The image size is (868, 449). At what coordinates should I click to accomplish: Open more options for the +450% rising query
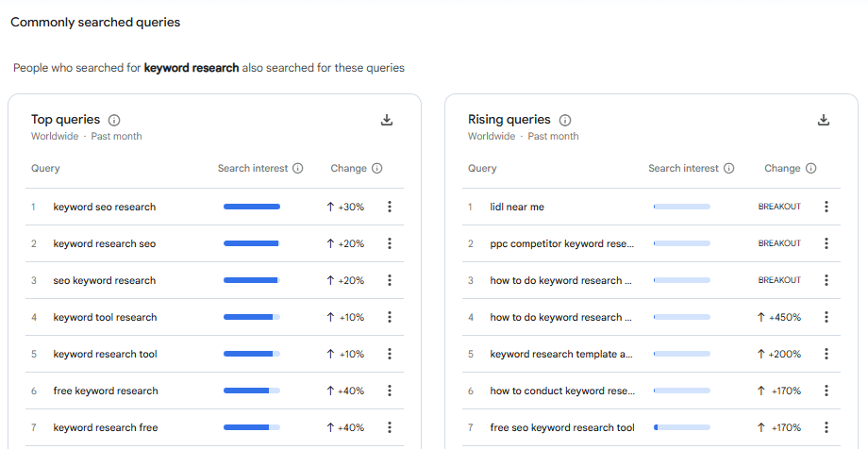coord(826,317)
